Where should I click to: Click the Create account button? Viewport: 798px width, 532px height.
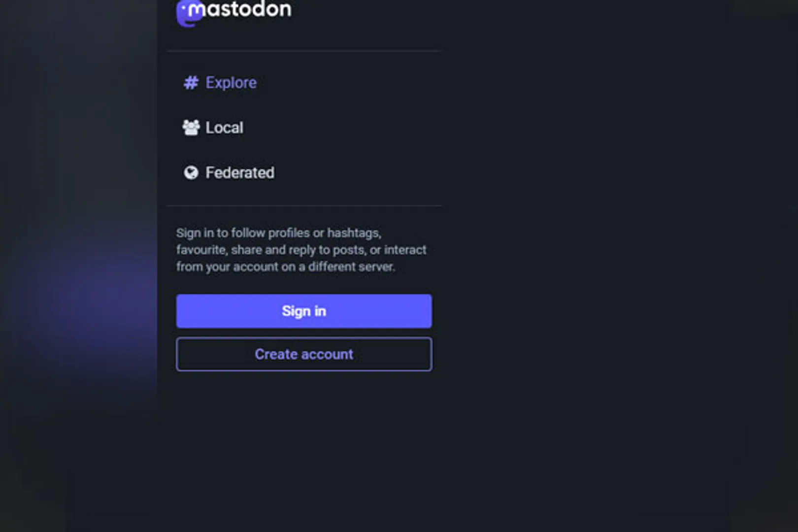point(304,354)
